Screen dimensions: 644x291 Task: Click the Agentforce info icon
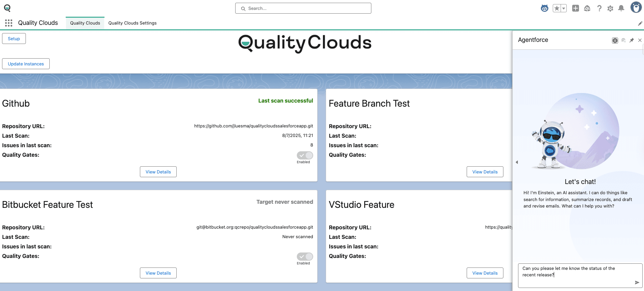click(615, 40)
